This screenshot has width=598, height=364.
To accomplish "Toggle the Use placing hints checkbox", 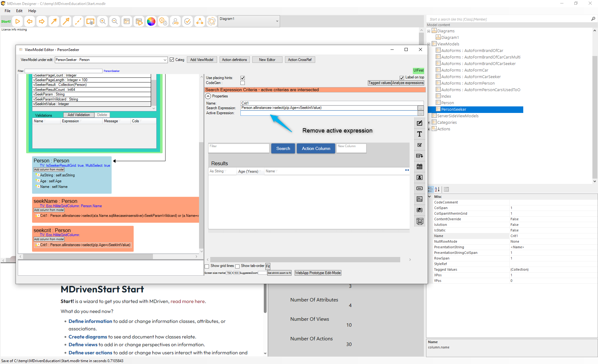I will coord(243,78).
